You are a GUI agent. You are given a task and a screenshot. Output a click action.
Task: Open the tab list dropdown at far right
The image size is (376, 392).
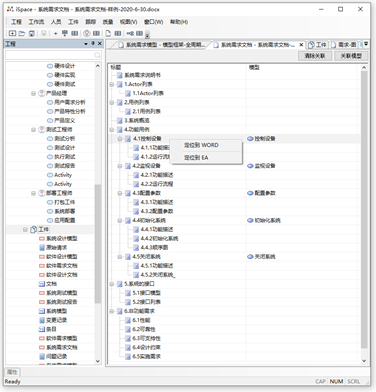(x=366, y=44)
